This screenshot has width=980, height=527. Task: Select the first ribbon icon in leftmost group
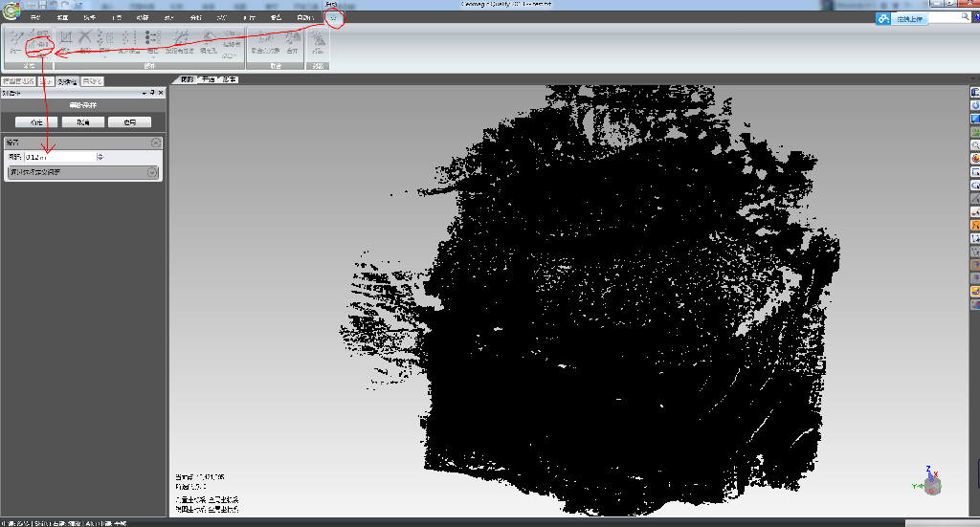tap(15, 41)
